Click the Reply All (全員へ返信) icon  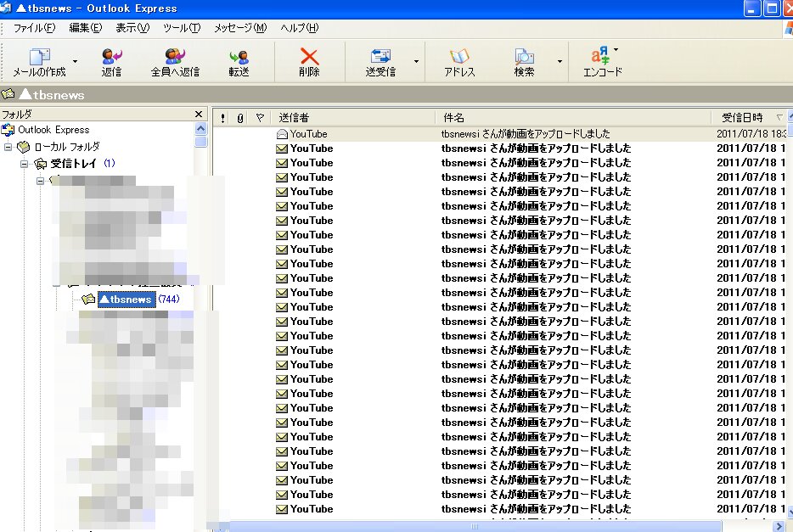(x=175, y=57)
